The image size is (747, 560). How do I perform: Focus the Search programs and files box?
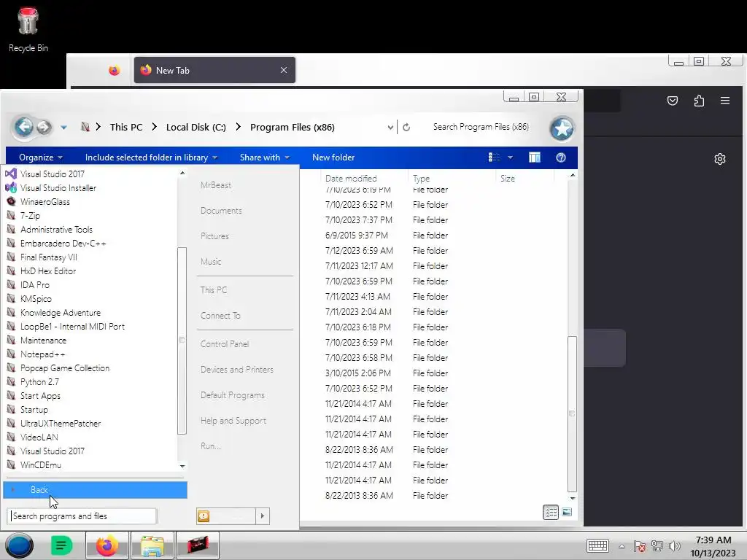click(x=82, y=516)
